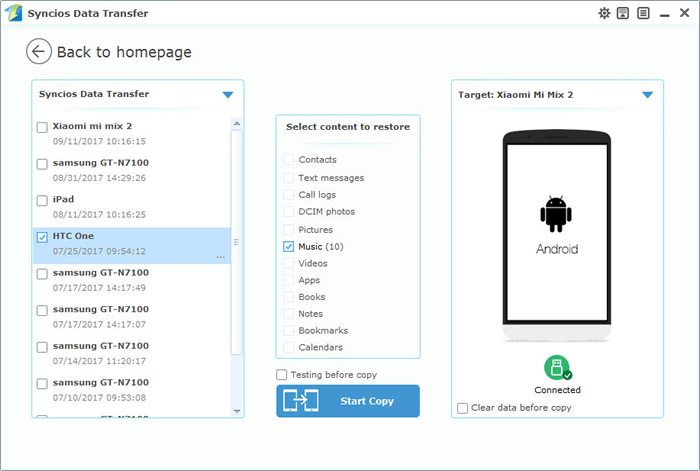Image resolution: width=700 pixels, height=471 pixels.
Task: Click the target phone preview image
Action: coord(557,235)
